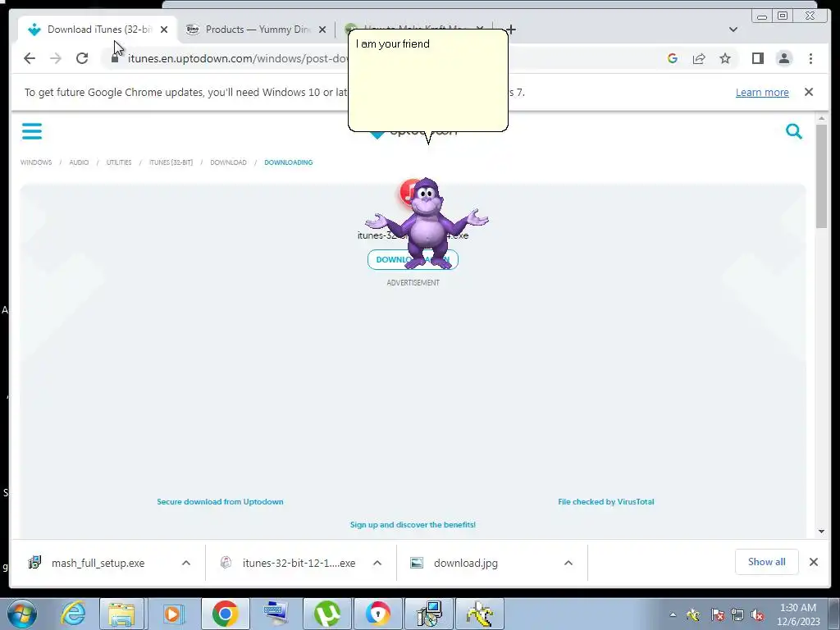This screenshot has height=630, width=840.
Task: Click File checked by VirusTotal text
Action: 606,501
